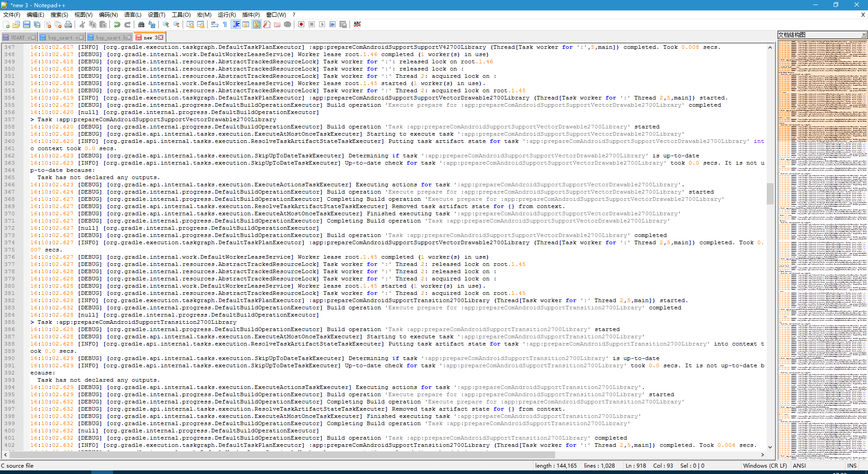Toggle show all characters (¶) display
Viewport: 868px width, 474px height.
pyautogui.click(x=225, y=24)
